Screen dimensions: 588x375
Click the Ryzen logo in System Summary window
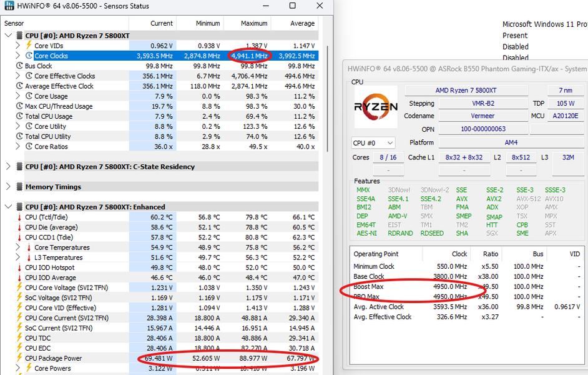(376, 107)
